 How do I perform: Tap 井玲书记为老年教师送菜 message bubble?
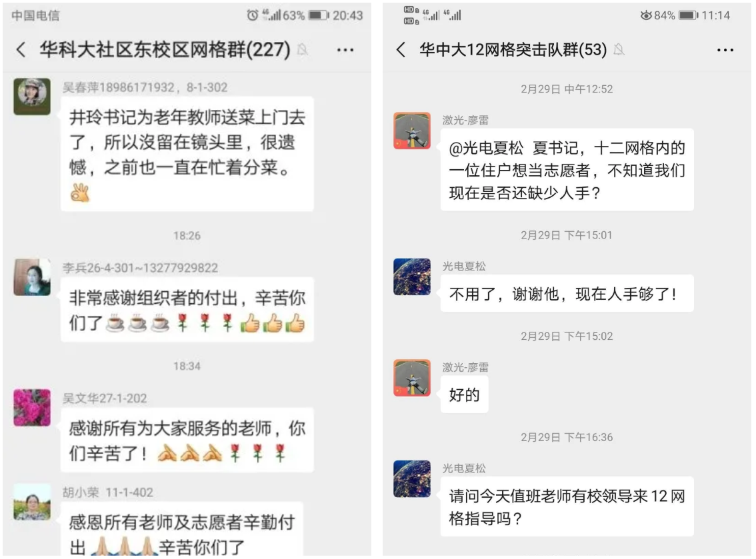pyautogui.click(x=187, y=154)
